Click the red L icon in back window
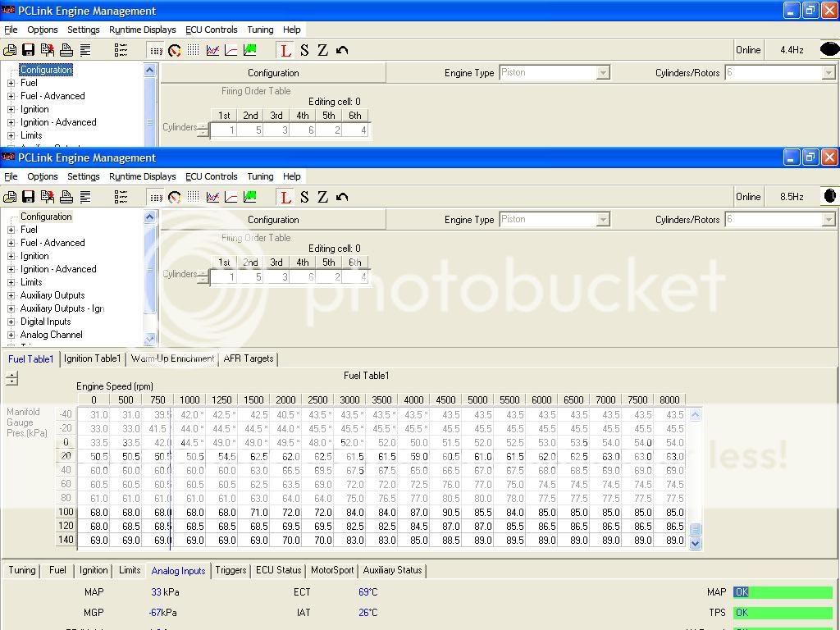 285,50
